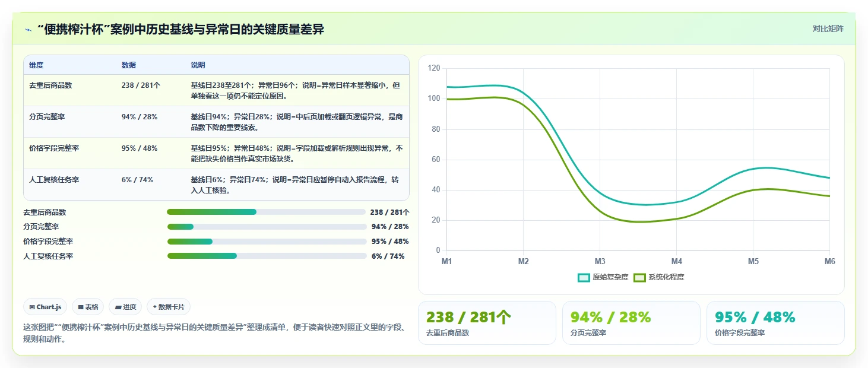Select the 数据卡片 tag chip
This screenshot has width=868, height=368.
tap(169, 307)
